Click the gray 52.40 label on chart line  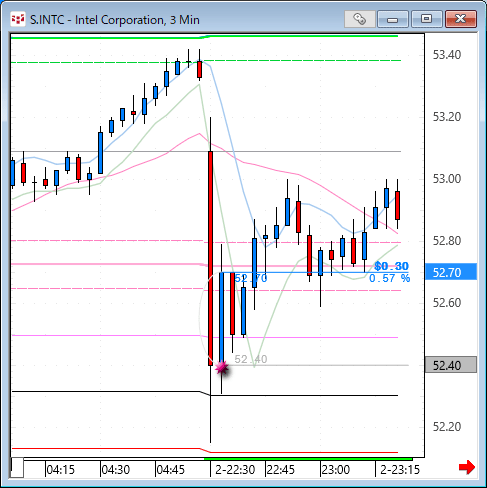(251, 359)
